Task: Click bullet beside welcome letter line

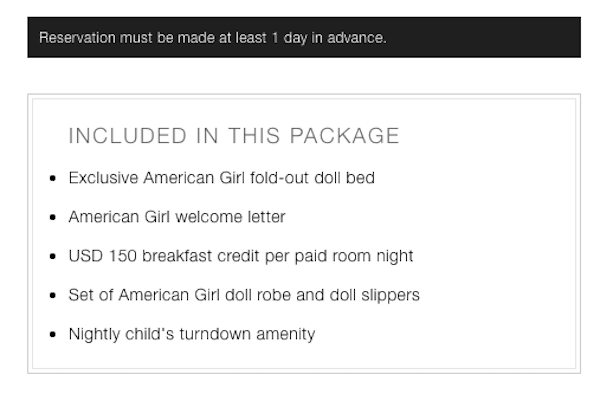Action: coord(53,217)
